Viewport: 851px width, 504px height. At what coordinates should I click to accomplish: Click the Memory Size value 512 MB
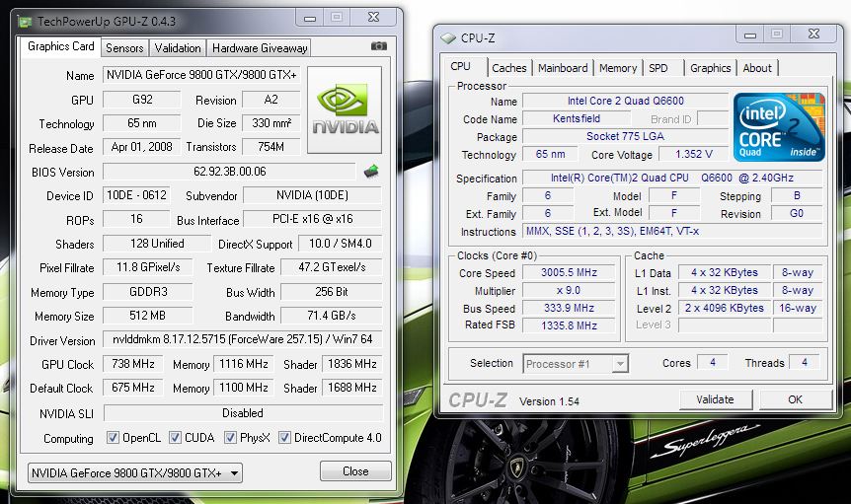pyautogui.click(x=148, y=316)
